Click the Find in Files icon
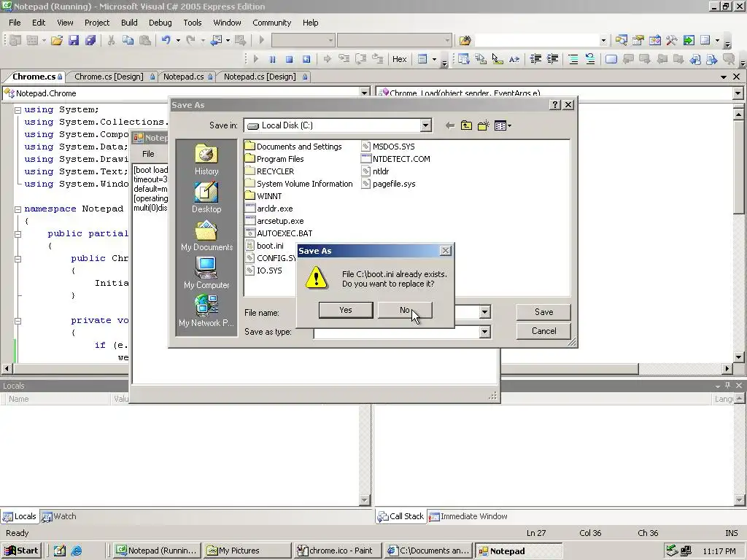Image resolution: width=747 pixels, height=560 pixels. (465, 41)
